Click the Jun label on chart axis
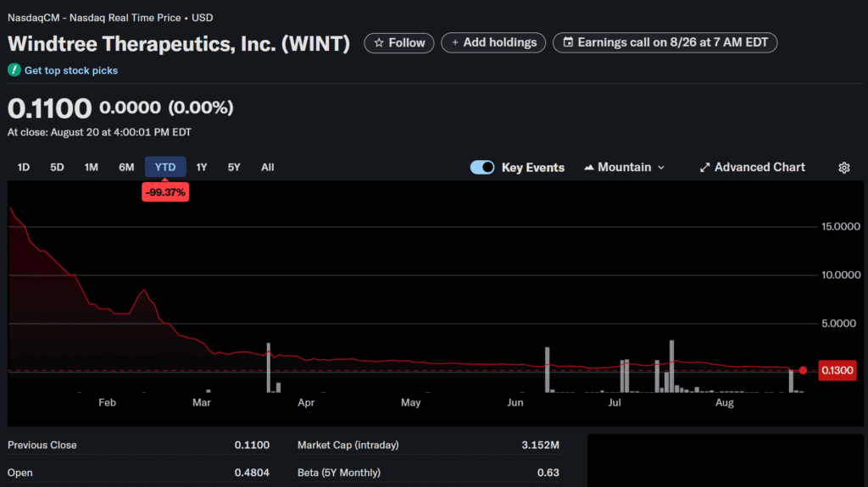Screen dimensions: 868x487 (x=515, y=402)
